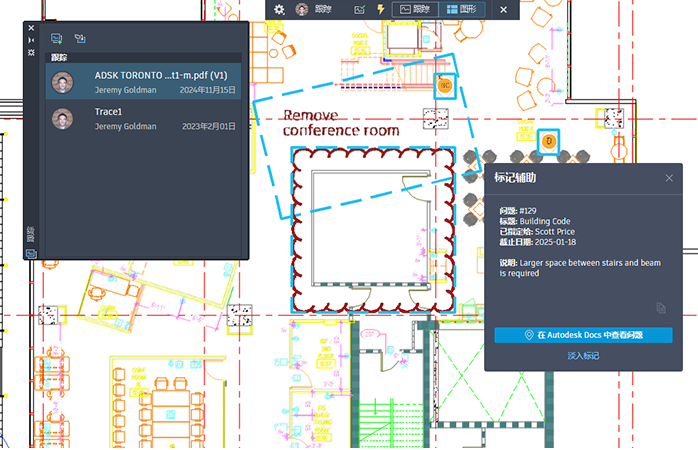Click the orange issue pin near the stairs

tap(445, 85)
